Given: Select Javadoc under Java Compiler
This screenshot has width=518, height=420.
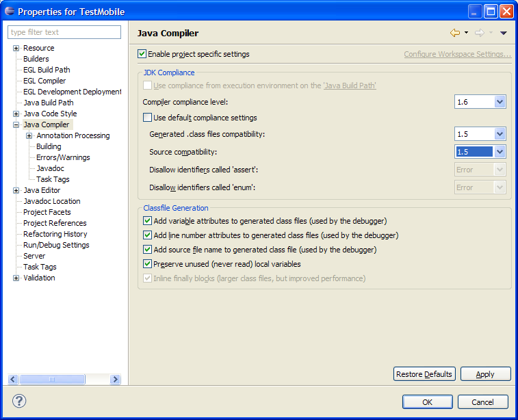Looking at the screenshot, I should pyautogui.click(x=50, y=168).
